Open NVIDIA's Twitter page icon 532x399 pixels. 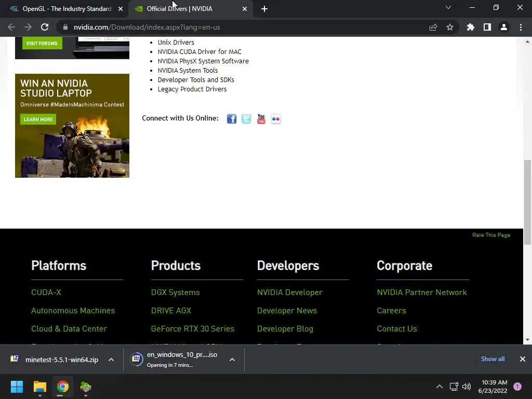(246, 119)
